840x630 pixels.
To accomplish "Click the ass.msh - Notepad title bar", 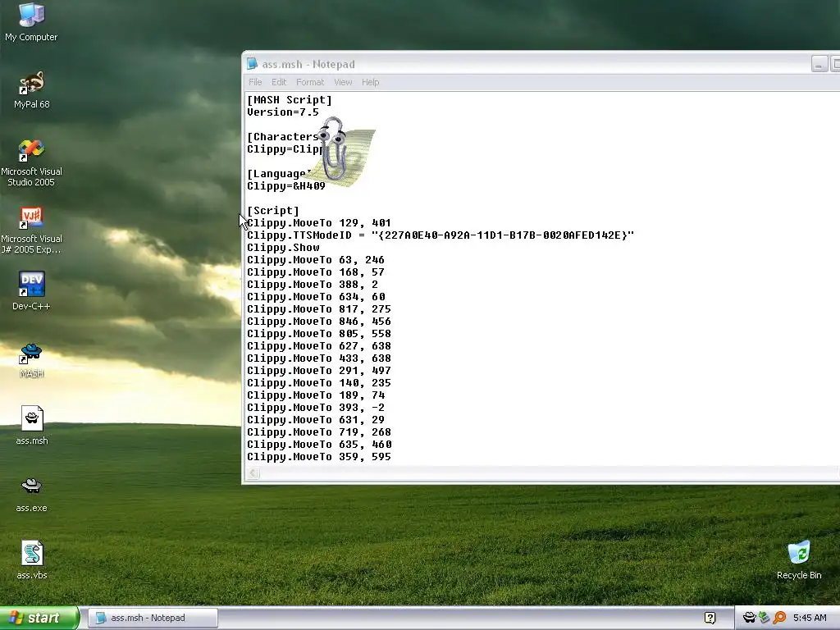I will click(541, 64).
